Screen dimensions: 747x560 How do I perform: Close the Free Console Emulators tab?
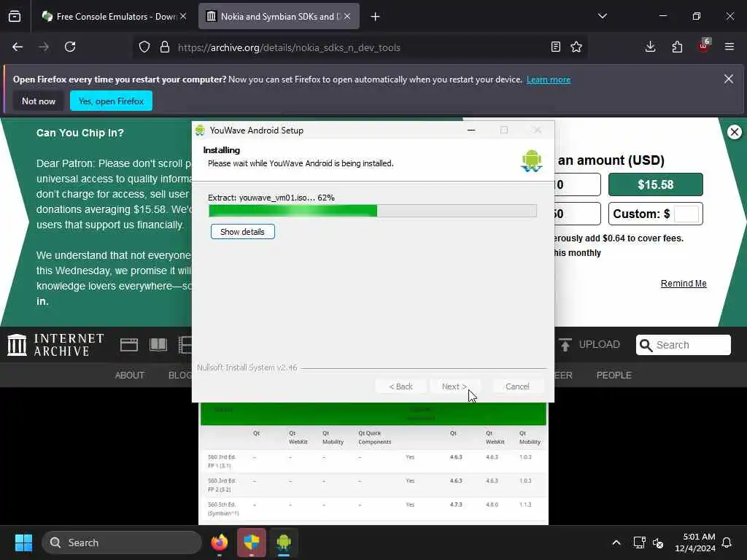pyautogui.click(x=183, y=16)
